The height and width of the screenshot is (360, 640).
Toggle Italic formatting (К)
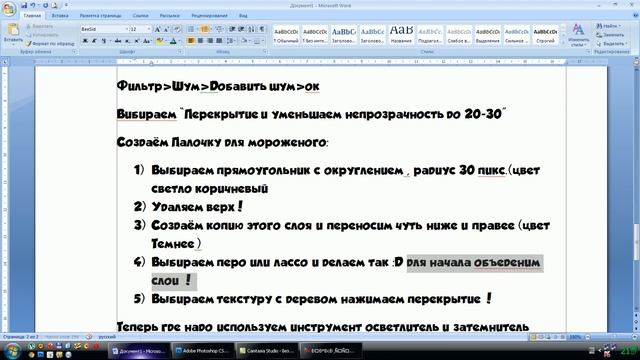(94, 41)
